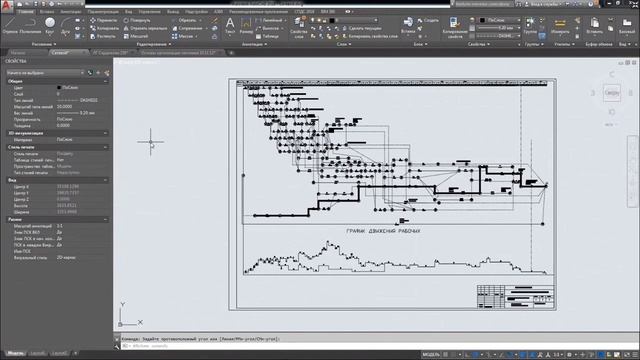Click the ViewCube Сверху face
The width and height of the screenshot is (640, 360).
[x=612, y=93]
